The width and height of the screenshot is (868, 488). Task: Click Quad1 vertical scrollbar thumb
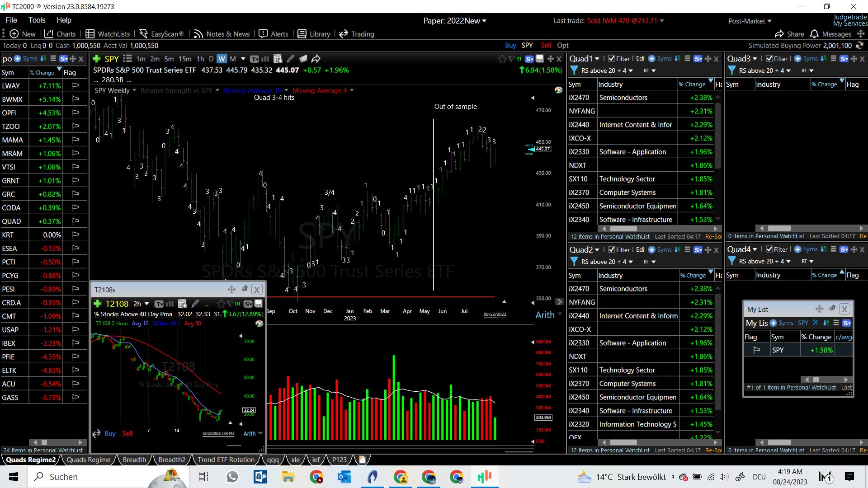[x=718, y=135]
